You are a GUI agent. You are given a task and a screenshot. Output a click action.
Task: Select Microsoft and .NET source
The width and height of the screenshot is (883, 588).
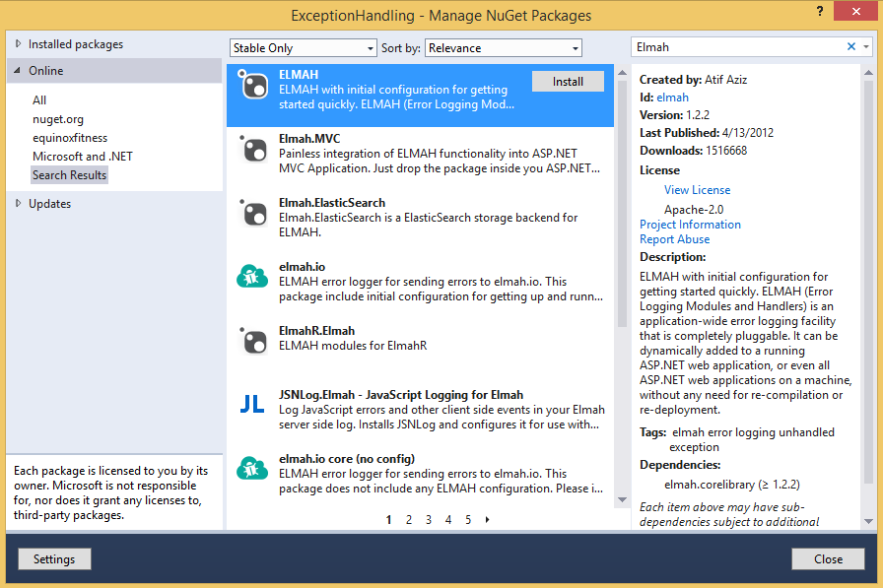[x=83, y=157]
